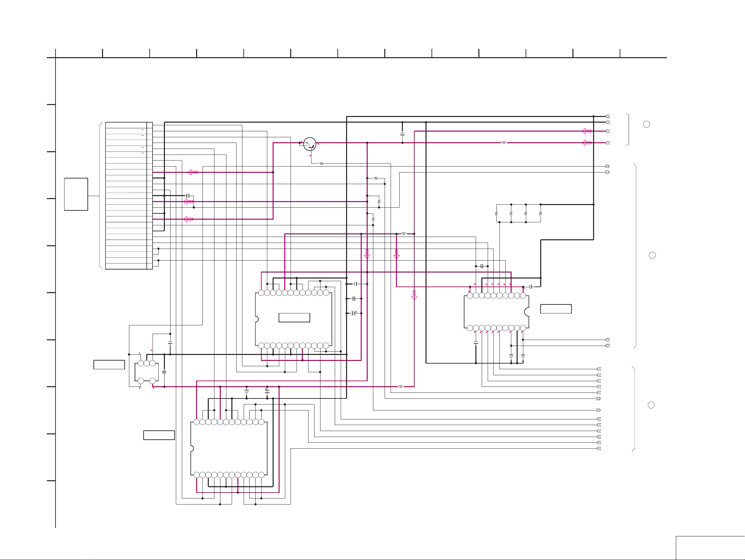745x560 pixels.
Task: Select the four-resistor parallel array
Action: (519, 213)
